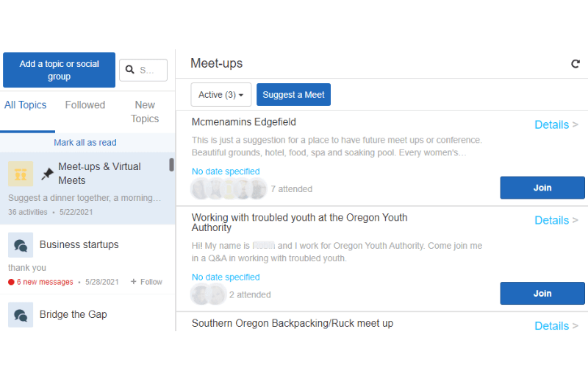Select the All Topics tab
Screen dimensions: 588x368
26,105
